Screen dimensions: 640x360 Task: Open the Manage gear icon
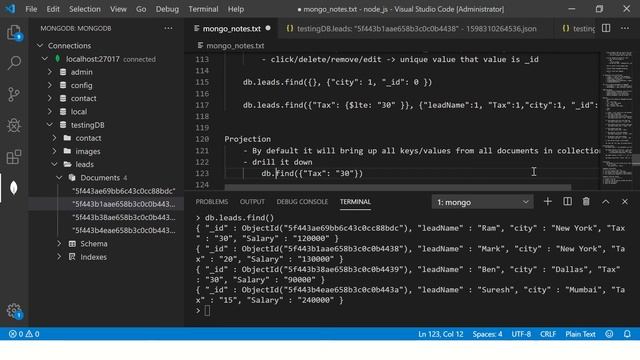(x=14, y=311)
